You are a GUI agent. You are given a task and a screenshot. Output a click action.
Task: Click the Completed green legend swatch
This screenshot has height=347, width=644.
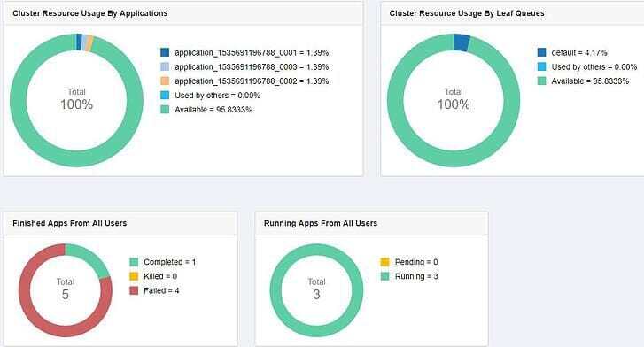pyautogui.click(x=134, y=262)
